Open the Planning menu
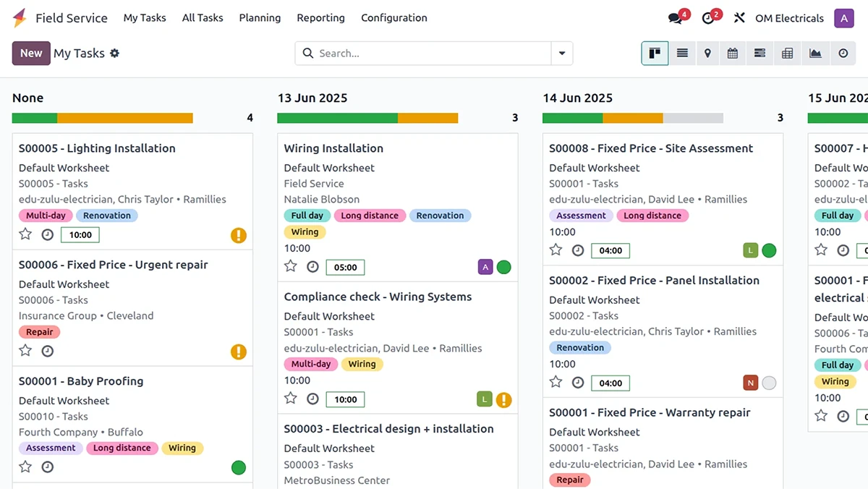The image size is (868, 489). click(260, 18)
